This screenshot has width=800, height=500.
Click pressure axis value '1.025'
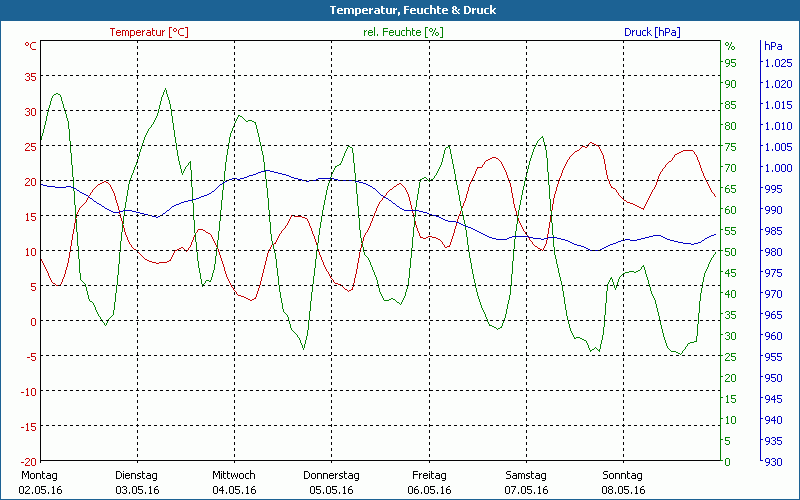pyautogui.click(x=778, y=63)
